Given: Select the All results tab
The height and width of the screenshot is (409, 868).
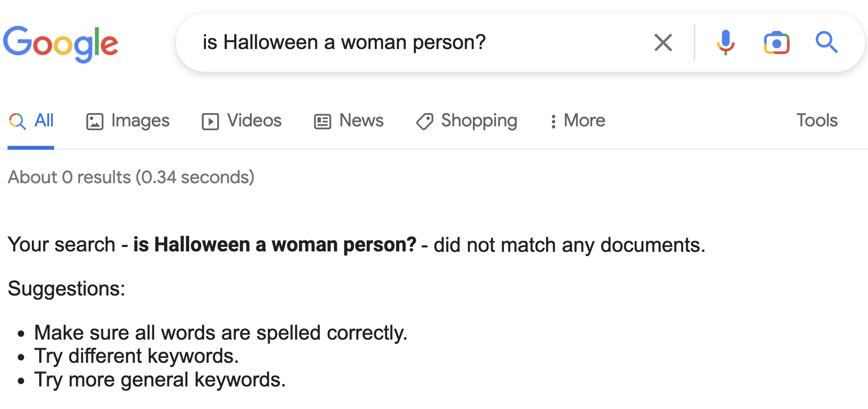Looking at the screenshot, I should 31,121.
